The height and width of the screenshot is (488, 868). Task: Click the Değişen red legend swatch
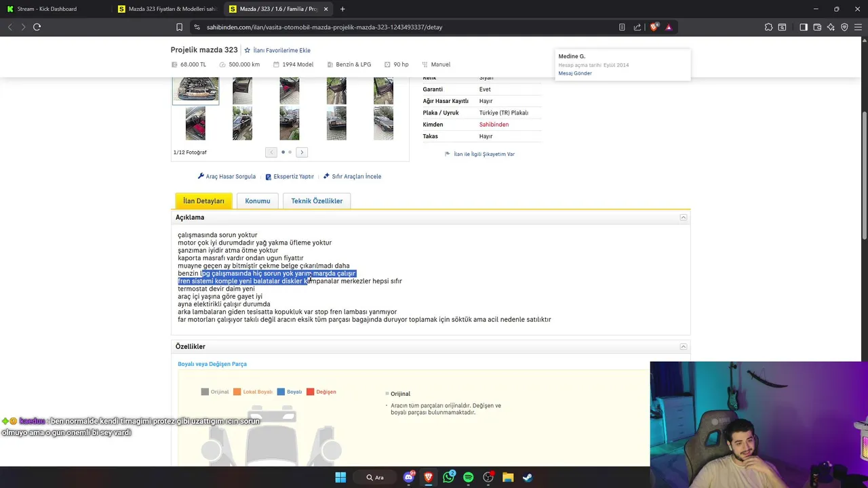tap(311, 392)
